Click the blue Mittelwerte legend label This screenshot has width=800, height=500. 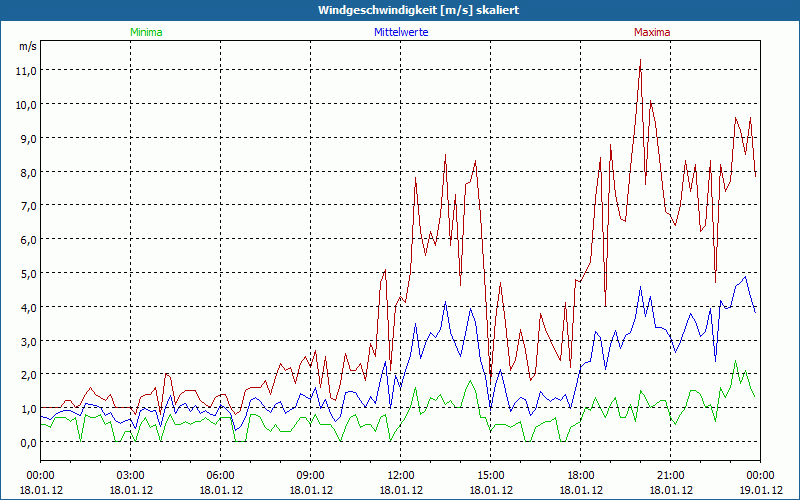tap(401, 32)
